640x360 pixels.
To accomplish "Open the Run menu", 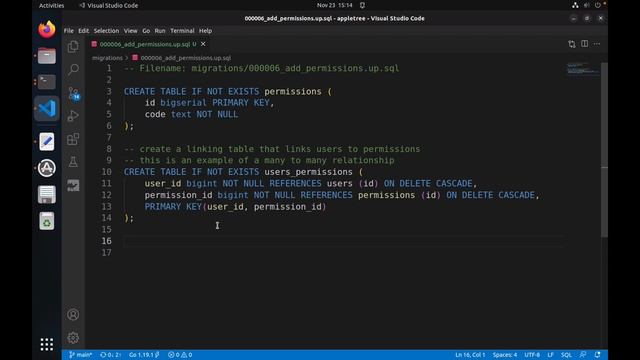I will point(160,31).
